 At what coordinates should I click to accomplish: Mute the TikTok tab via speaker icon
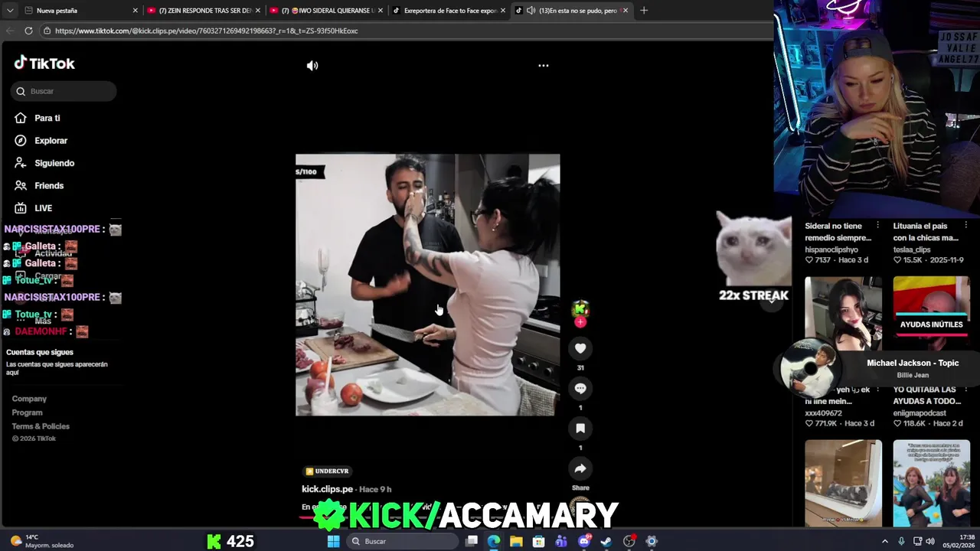point(531,11)
